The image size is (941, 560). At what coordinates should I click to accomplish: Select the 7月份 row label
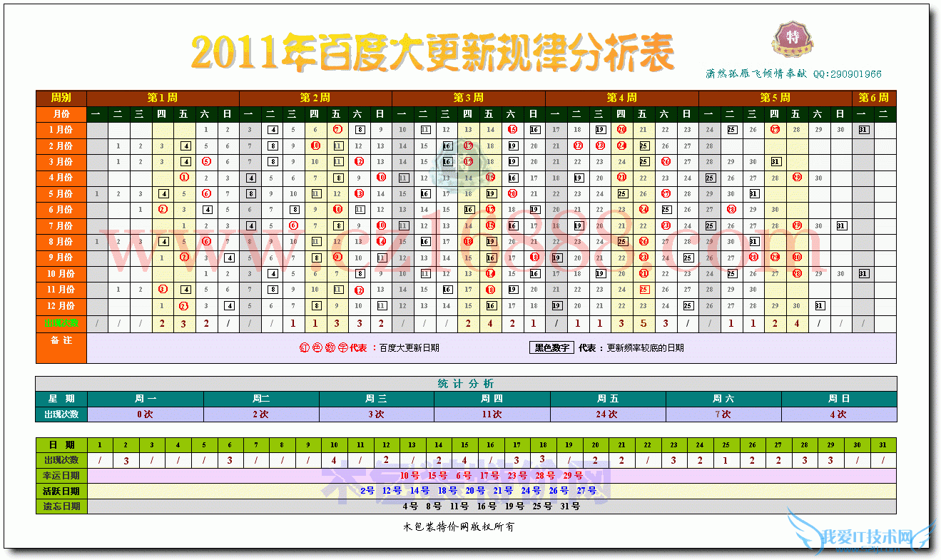(61, 225)
